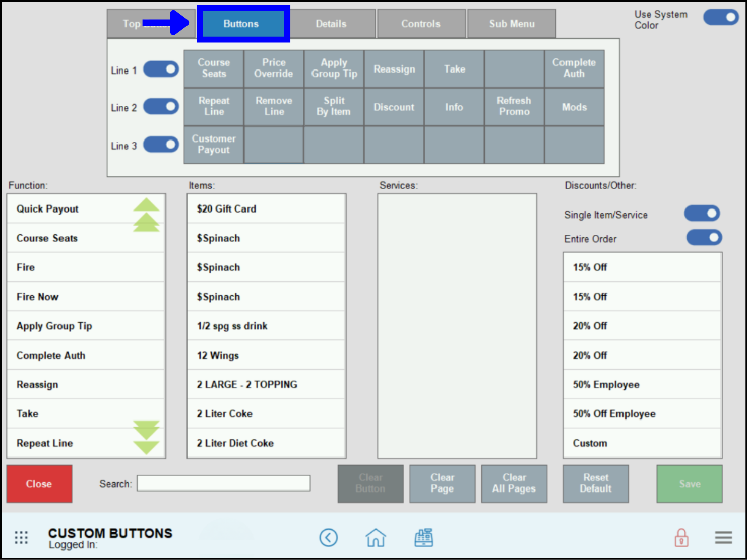
Task: Click the back chevron navigation icon
Action: point(329,537)
